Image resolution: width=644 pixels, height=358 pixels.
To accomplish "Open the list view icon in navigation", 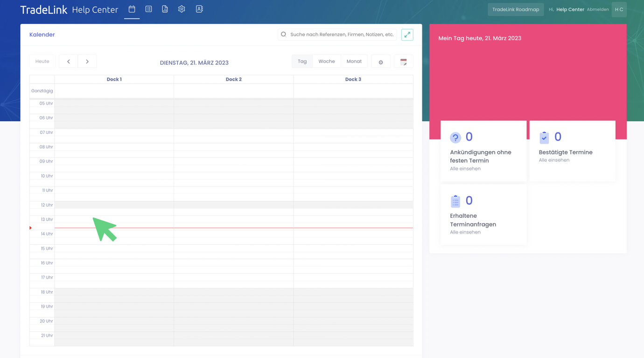I will coord(148,9).
